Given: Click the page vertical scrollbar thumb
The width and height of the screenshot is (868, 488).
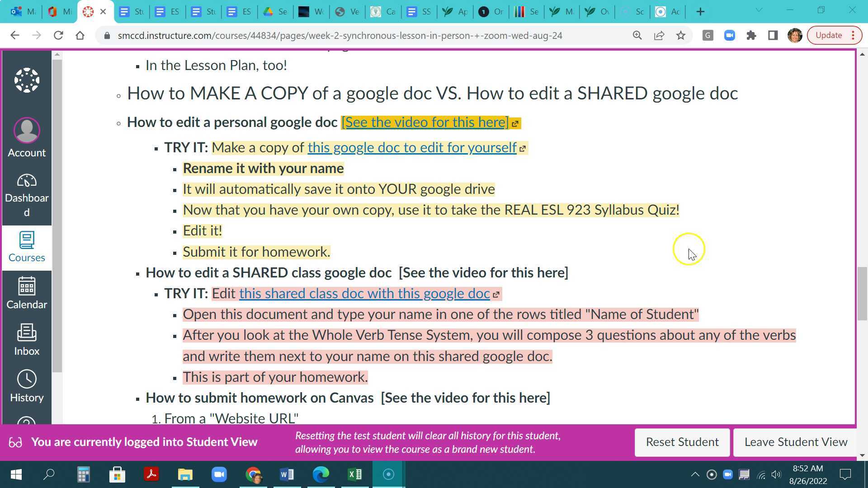Looking at the screenshot, I should 862,294.
